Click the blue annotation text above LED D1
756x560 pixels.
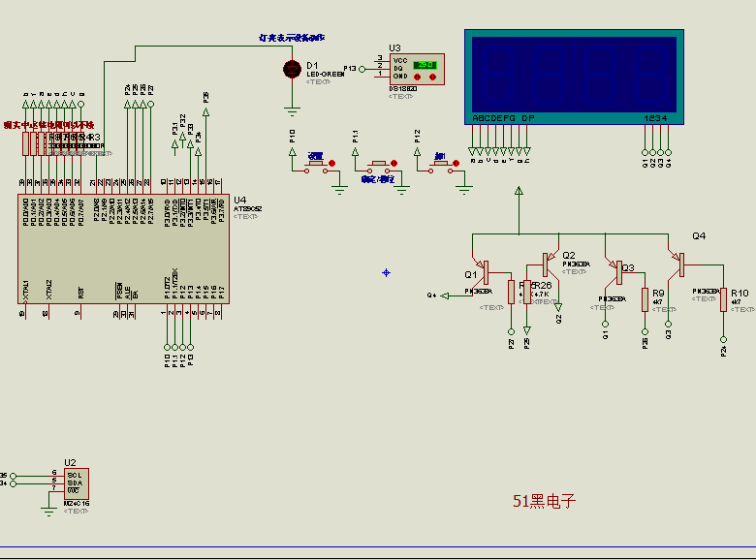pyautogui.click(x=292, y=38)
